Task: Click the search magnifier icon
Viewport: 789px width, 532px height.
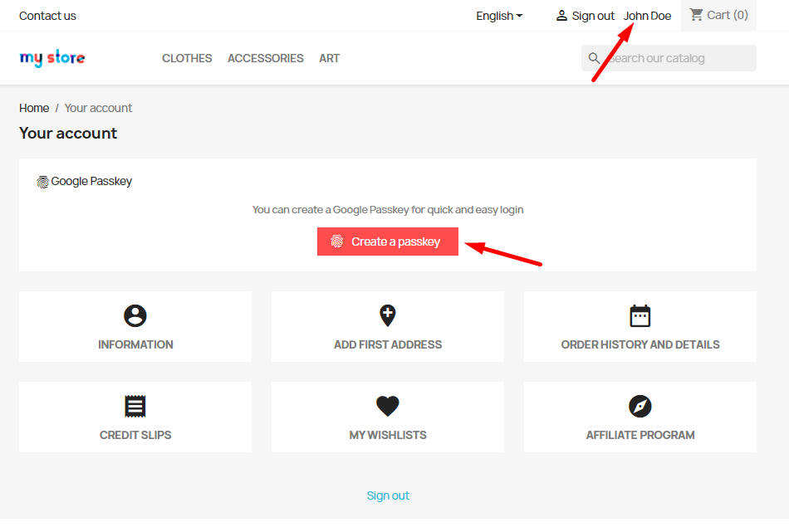Action: (594, 58)
